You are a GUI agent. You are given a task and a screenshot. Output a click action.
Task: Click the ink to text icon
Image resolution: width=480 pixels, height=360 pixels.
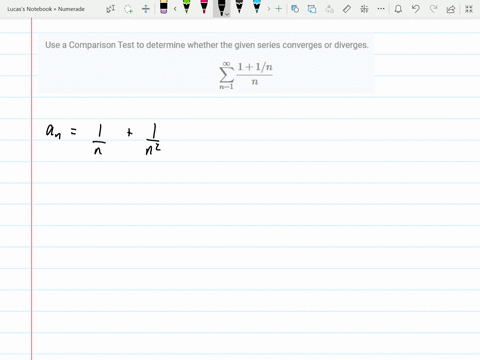pos(329,9)
